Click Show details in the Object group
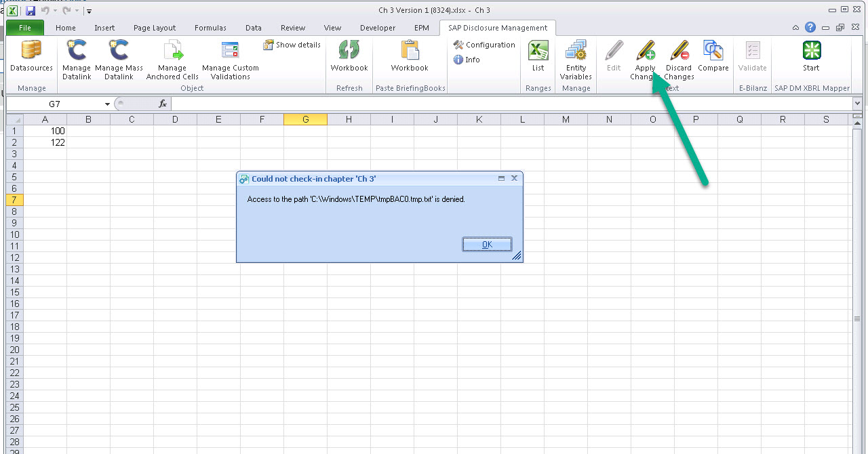The height and width of the screenshot is (454, 868). click(x=292, y=45)
